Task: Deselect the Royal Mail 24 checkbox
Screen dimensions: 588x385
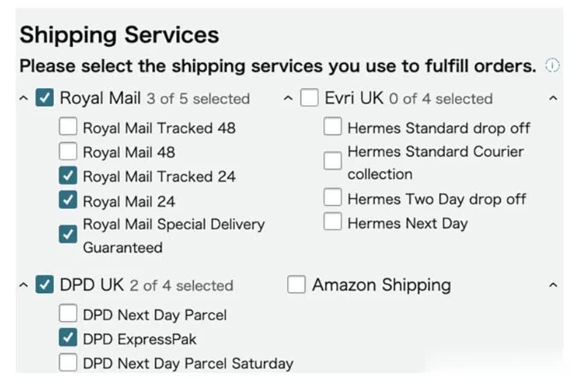Action: (68, 200)
